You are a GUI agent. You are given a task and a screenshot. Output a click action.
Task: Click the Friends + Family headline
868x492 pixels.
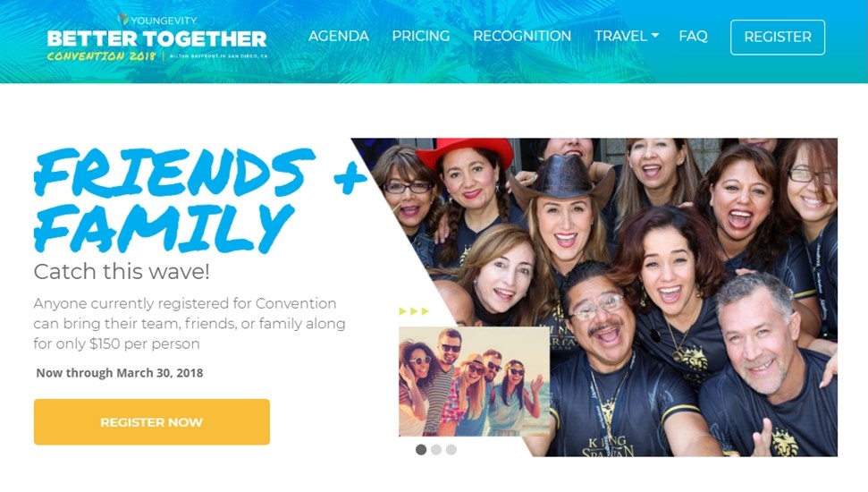199,199
